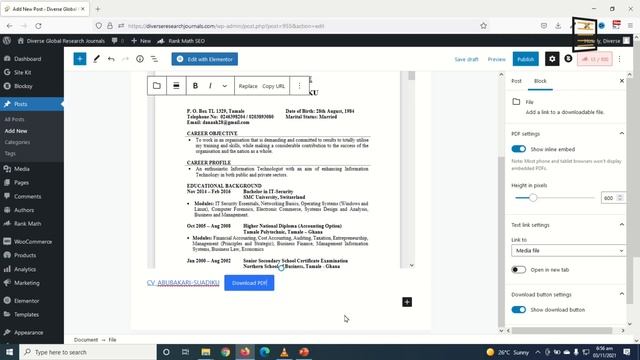Image resolution: width=640 pixels, height=360 pixels.
Task: Open Categories submenu under Posts
Action: [17, 142]
